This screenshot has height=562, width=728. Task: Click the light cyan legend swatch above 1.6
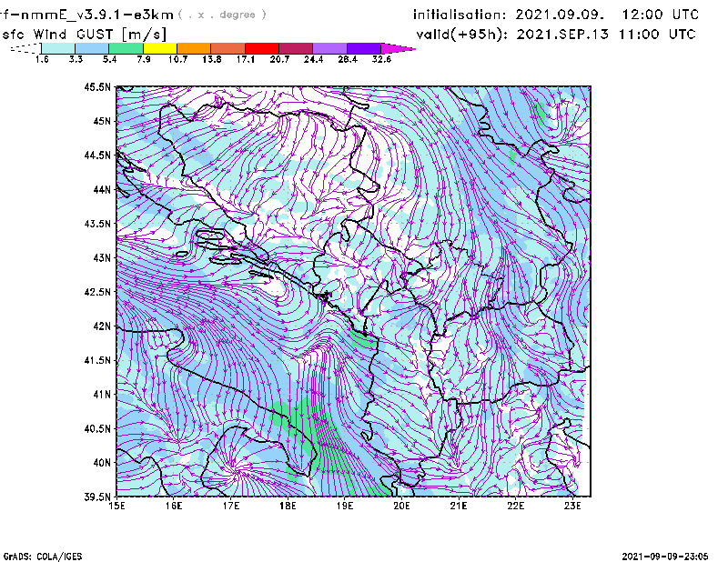tap(58, 48)
